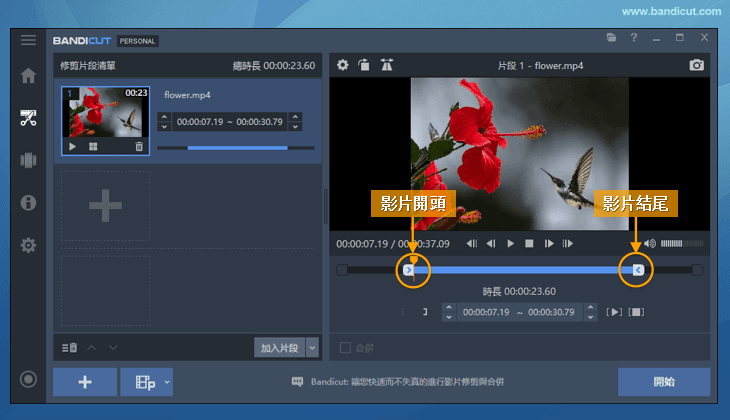The height and width of the screenshot is (420, 730).
Task: Jump to previous keyframe button
Action: pos(472,244)
